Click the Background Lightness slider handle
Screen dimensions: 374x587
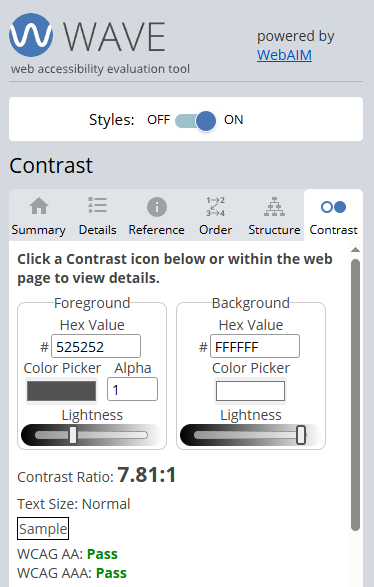pos(301,435)
